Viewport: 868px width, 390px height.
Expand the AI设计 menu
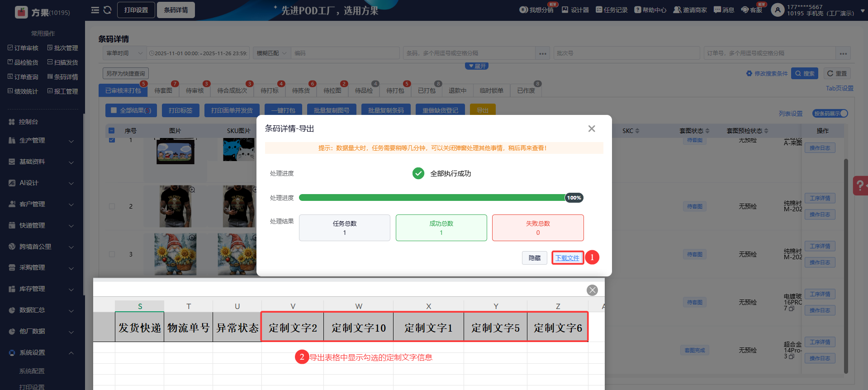(42, 183)
